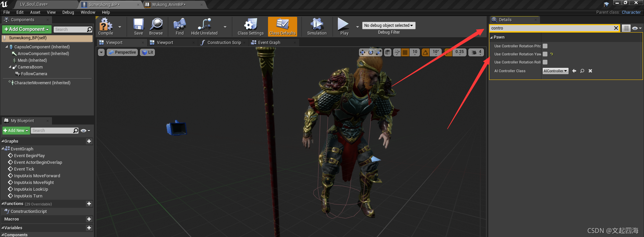
Task: Switch to Event Graph tab
Action: click(x=269, y=43)
